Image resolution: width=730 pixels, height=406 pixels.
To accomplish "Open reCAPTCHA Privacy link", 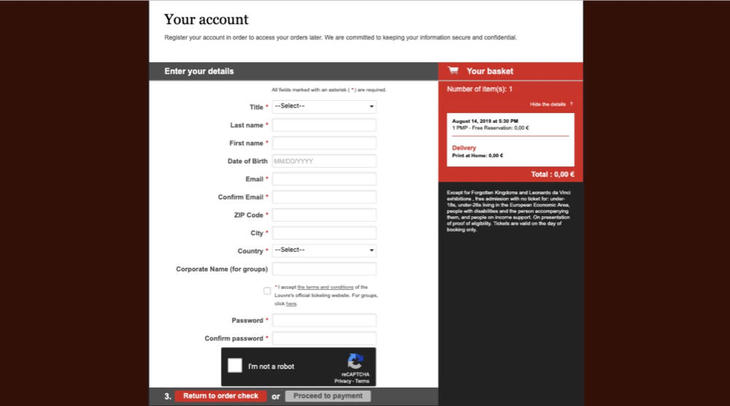I will [342, 381].
